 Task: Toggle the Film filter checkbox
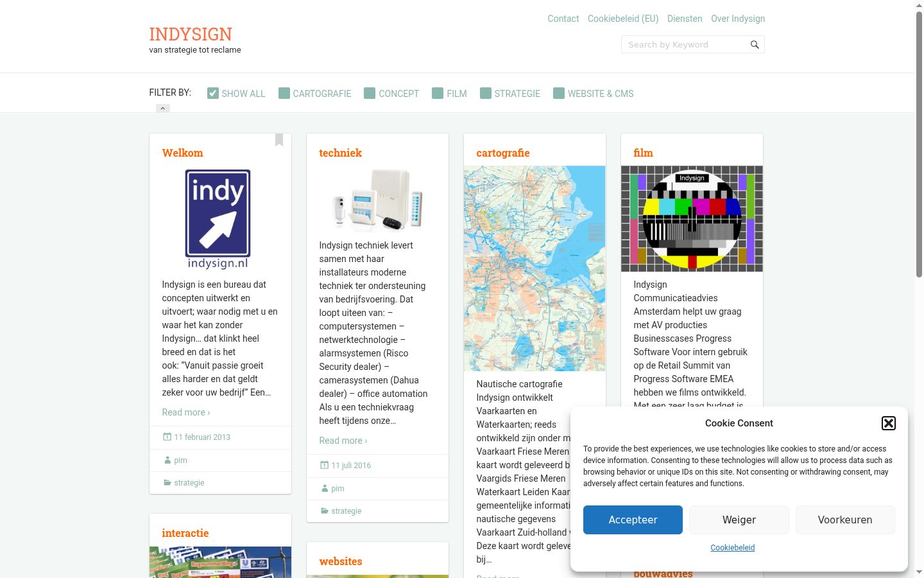click(438, 93)
